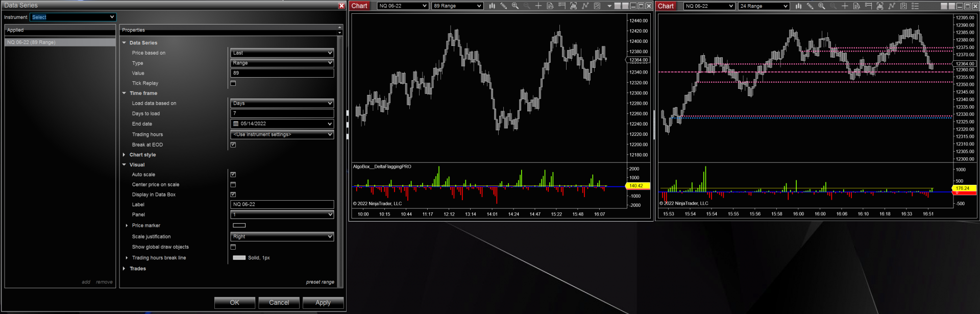Open Load data based on dropdown
This screenshot has width=980, height=314.
(282, 103)
